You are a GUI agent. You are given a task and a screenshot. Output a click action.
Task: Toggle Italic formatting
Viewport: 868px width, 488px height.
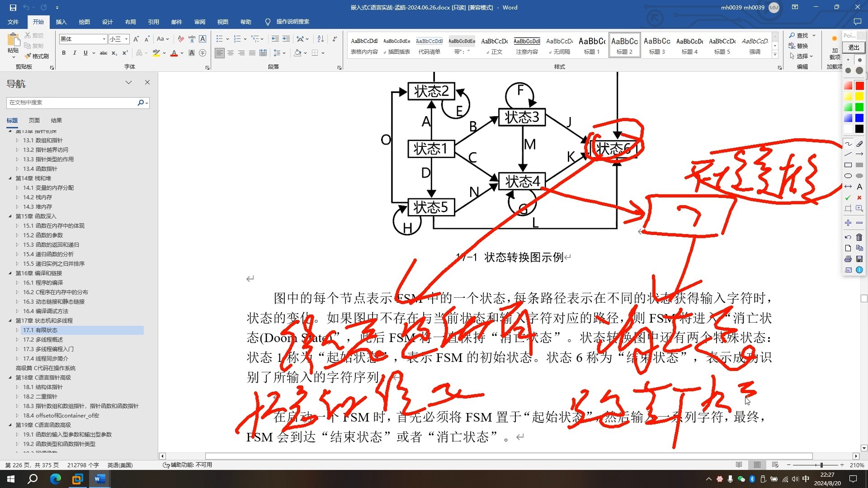point(75,53)
